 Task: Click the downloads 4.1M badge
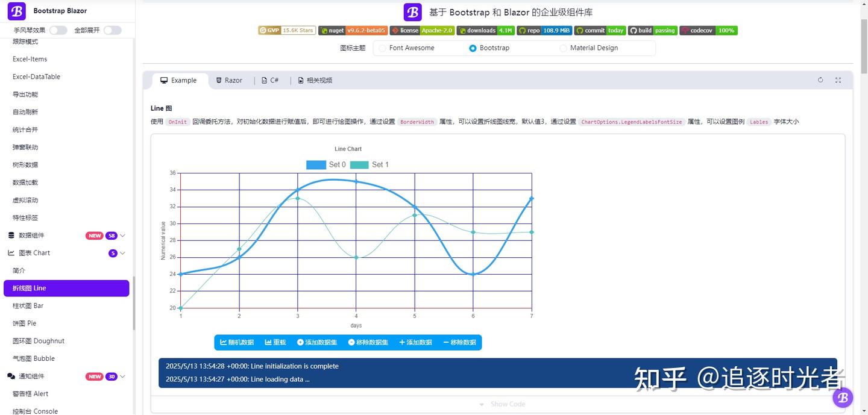(x=485, y=30)
